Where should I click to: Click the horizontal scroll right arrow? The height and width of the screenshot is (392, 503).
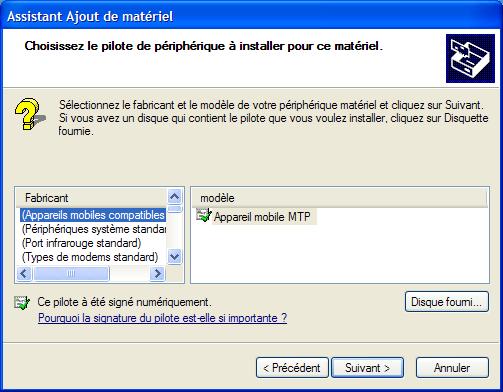[157, 274]
